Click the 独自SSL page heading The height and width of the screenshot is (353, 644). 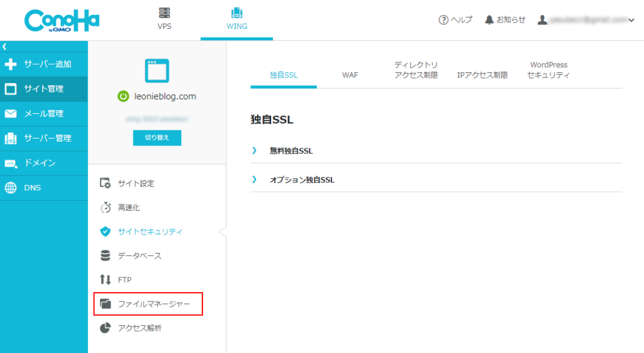pos(272,120)
